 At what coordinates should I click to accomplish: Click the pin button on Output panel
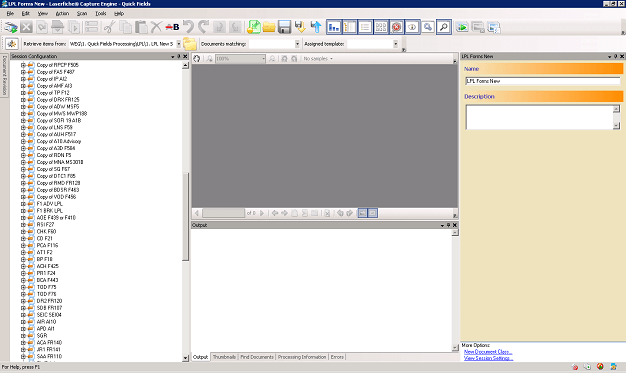point(448,225)
